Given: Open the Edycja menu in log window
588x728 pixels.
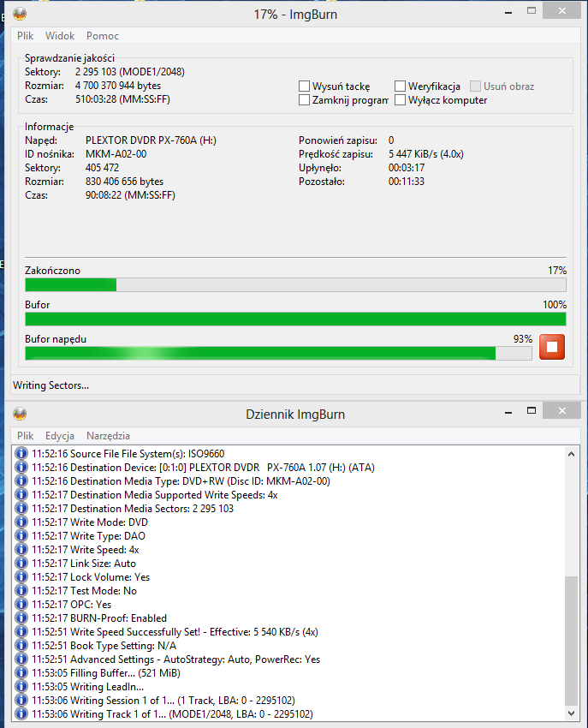Looking at the screenshot, I should 60,435.
